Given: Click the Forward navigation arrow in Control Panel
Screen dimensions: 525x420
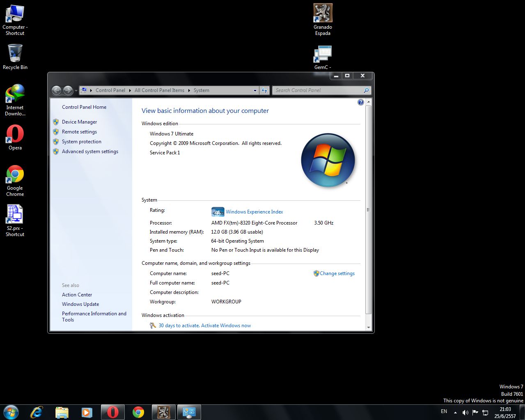Looking at the screenshot, I should click(68, 90).
